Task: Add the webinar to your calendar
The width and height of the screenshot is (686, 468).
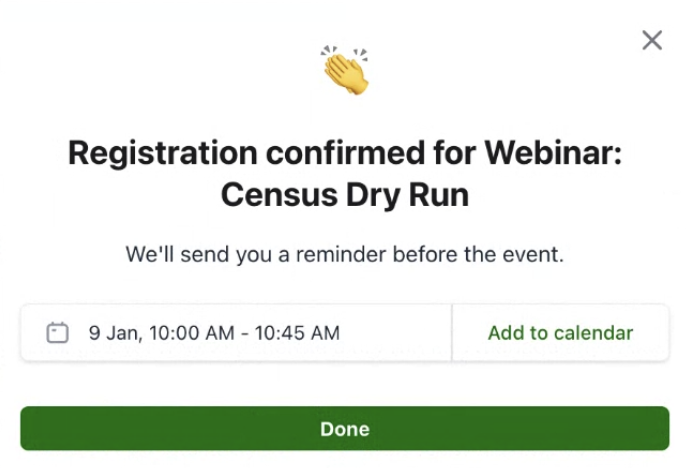Action: pyautogui.click(x=560, y=333)
